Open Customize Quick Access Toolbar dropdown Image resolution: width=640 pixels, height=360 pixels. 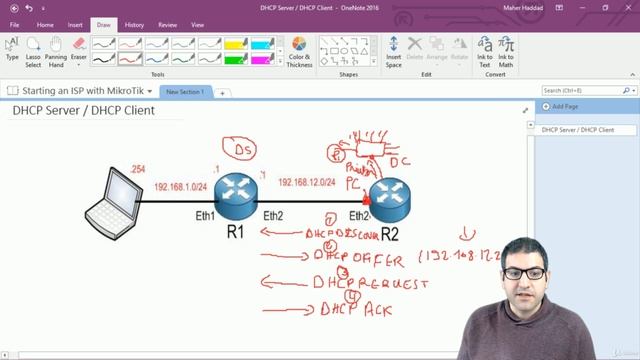point(43,8)
